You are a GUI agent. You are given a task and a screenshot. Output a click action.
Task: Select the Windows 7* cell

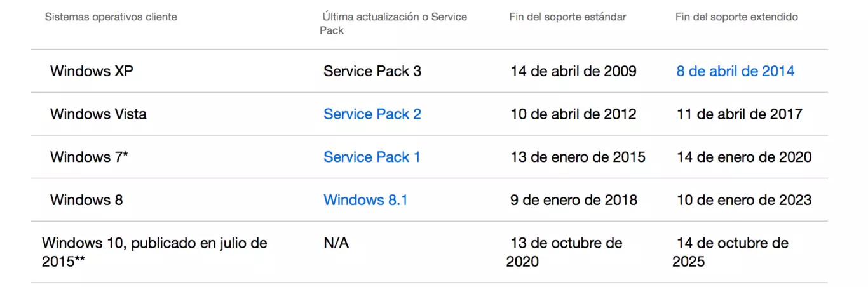point(89,157)
